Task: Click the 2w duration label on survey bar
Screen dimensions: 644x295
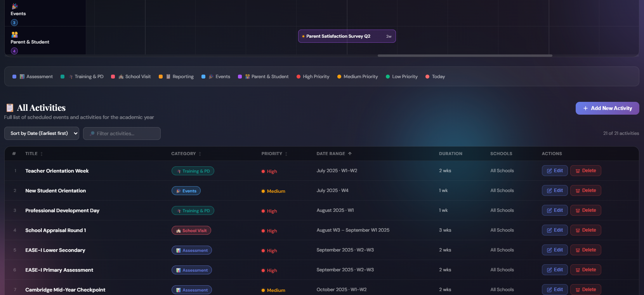Action: (x=389, y=36)
